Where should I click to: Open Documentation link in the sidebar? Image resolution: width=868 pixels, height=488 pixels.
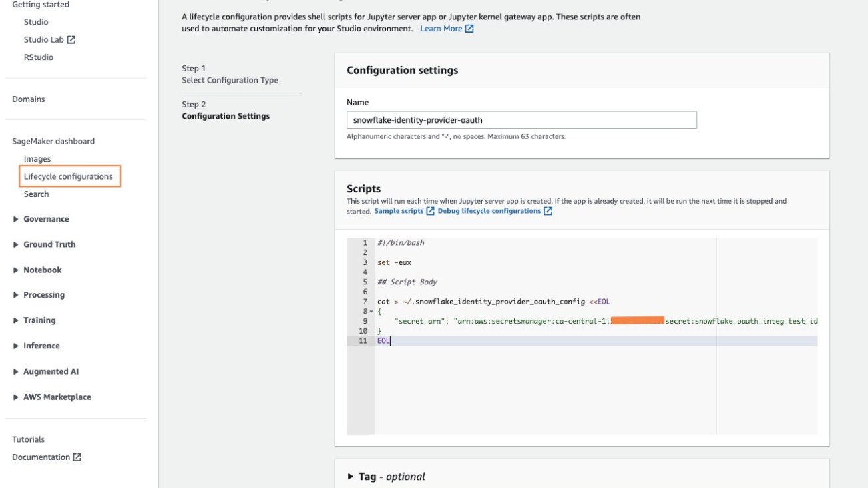tap(41, 457)
